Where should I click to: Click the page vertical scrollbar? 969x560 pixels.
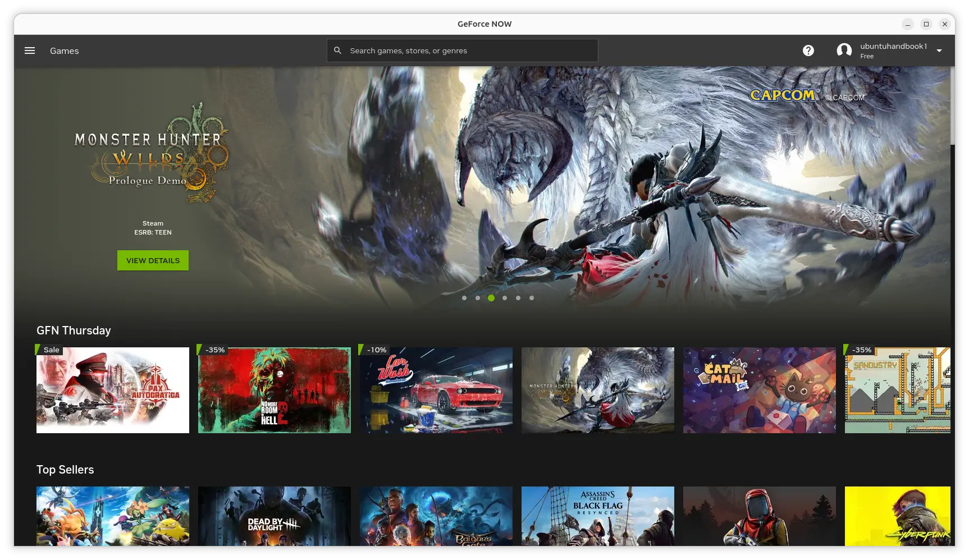(x=952, y=107)
